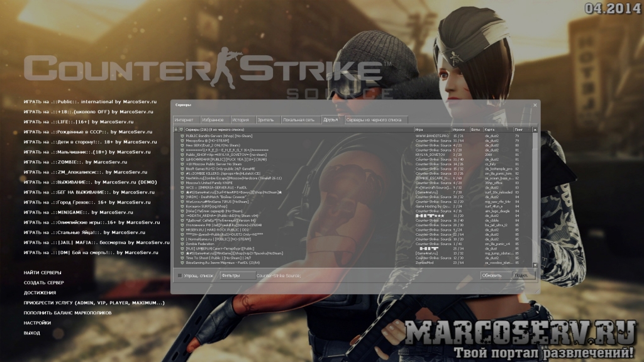
Task: Click the shield icon beside Zombie Federation
Action: (182, 243)
